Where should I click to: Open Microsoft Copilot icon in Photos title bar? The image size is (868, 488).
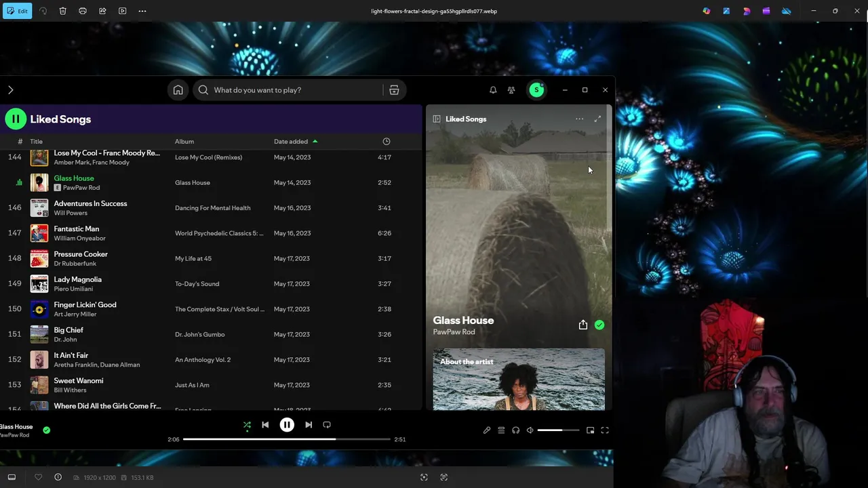point(707,11)
